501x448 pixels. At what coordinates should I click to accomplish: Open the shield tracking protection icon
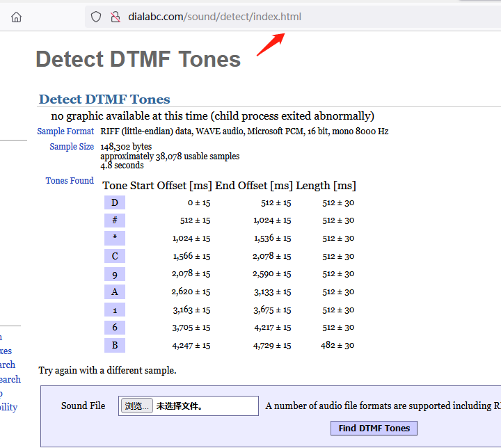[96, 17]
